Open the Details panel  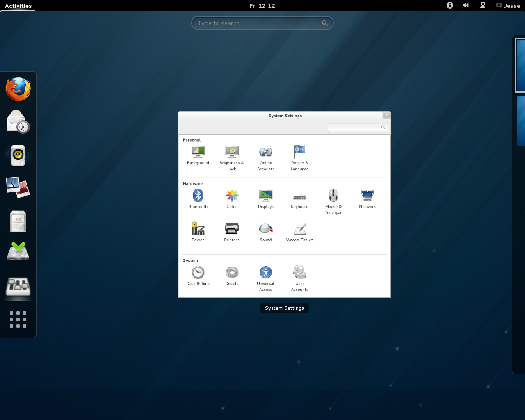coord(232,276)
